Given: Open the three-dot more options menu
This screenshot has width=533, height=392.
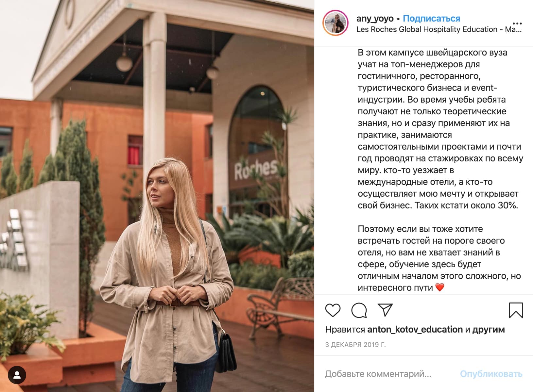Looking at the screenshot, I should (x=517, y=24).
